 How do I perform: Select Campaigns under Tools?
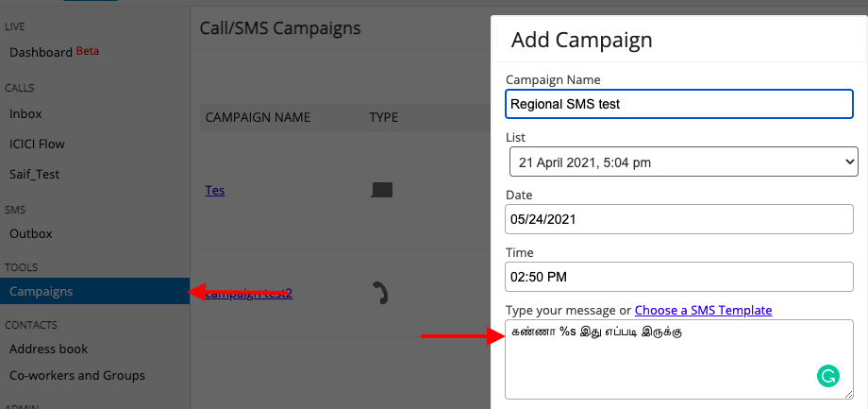pos(94,291)
